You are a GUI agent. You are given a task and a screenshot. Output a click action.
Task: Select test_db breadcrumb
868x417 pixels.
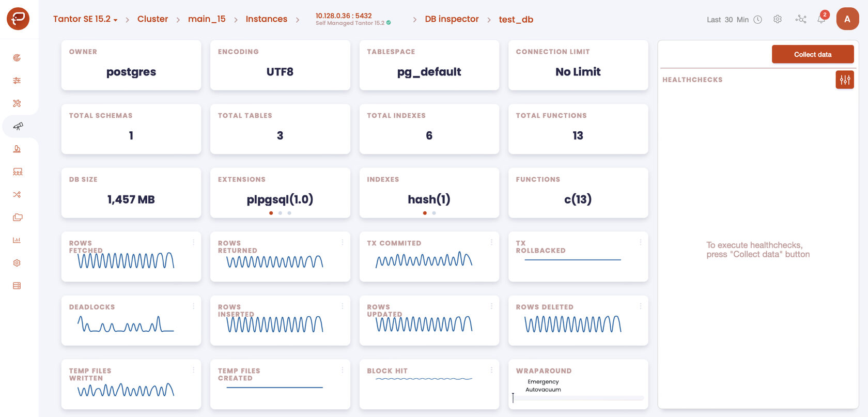[x=516, y=20]
